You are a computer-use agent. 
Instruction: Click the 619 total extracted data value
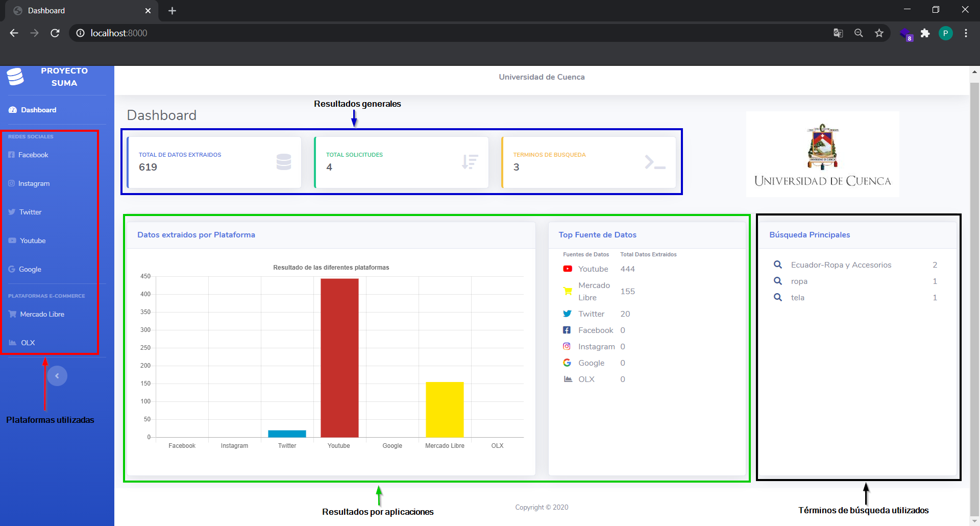148,167
